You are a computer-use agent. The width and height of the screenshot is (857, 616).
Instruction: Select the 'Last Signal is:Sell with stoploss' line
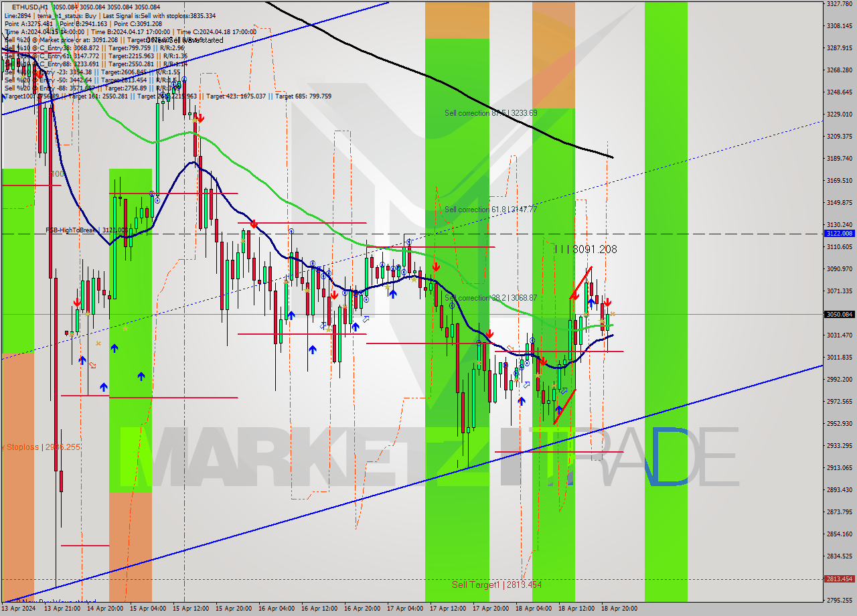[159, 15]
